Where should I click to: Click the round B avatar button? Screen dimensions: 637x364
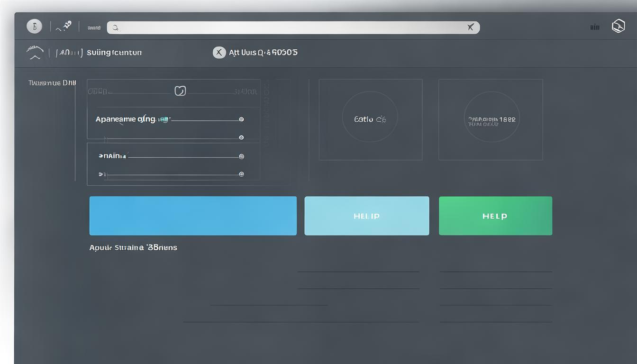34,26
